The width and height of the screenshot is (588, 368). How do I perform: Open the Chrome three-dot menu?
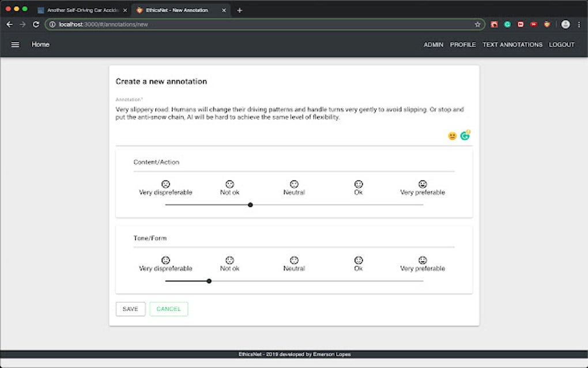point(578,24)
